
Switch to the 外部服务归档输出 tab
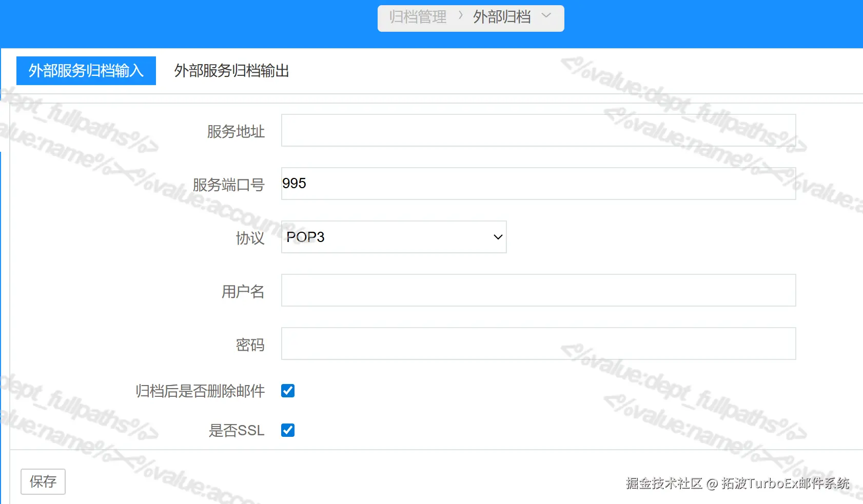pyautogui.click(x=231, y=71)
